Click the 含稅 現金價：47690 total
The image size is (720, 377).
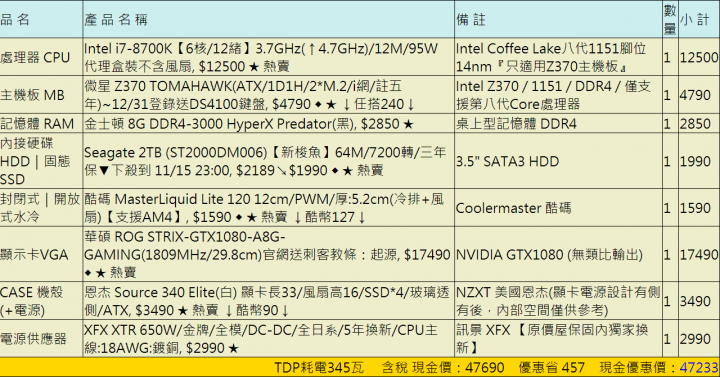(443, 367)
